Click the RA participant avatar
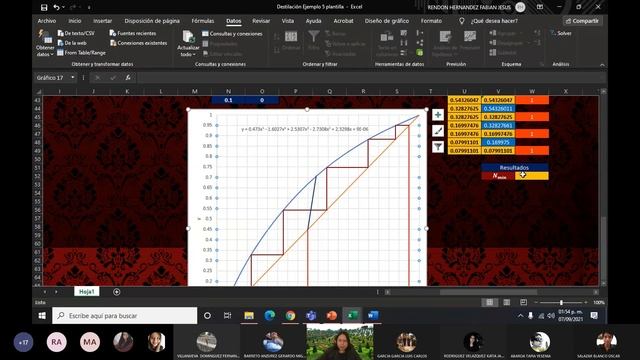The height and width of the screenshot is (360, 640). (x=56, y=342)
